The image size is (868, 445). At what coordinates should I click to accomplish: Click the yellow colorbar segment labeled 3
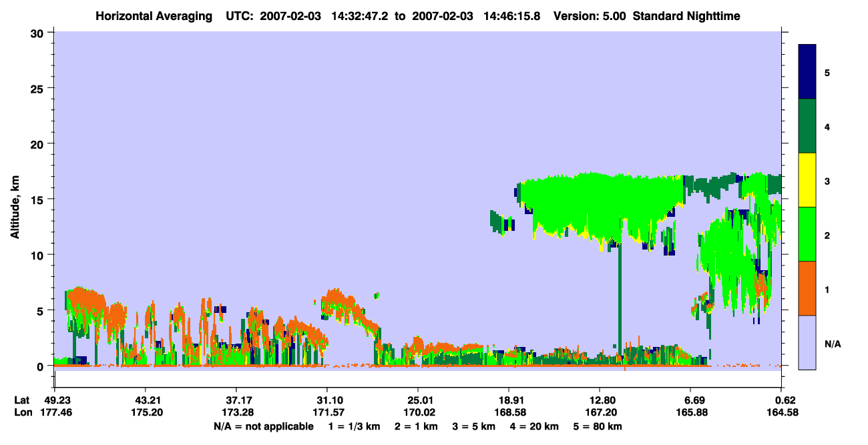(x=807, y=180)
